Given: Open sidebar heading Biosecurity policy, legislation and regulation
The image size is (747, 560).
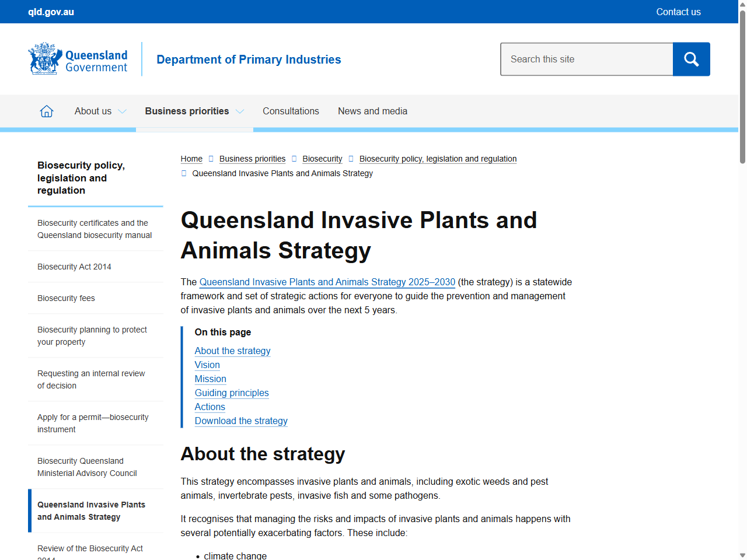Looking at the screenshot, I should pos(81,178).
